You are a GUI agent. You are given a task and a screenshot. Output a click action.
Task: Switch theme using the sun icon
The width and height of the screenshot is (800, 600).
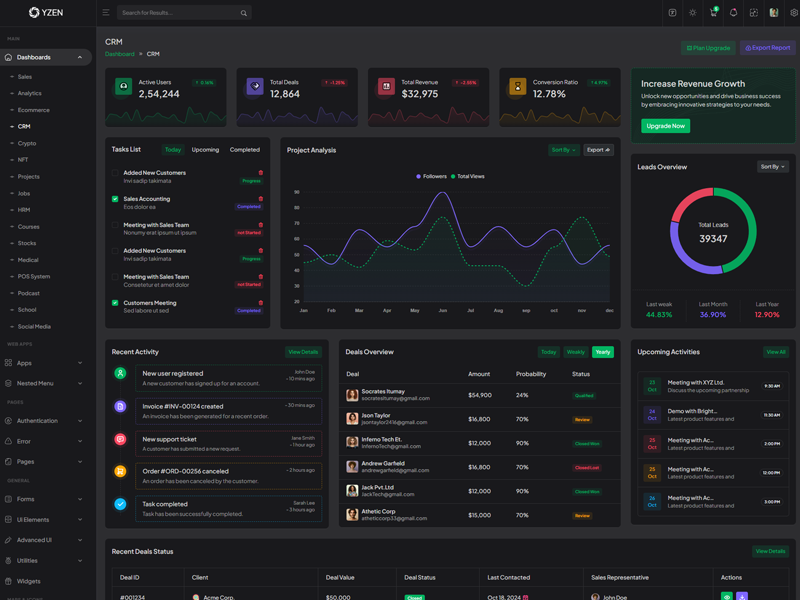(x=693, y=13)
